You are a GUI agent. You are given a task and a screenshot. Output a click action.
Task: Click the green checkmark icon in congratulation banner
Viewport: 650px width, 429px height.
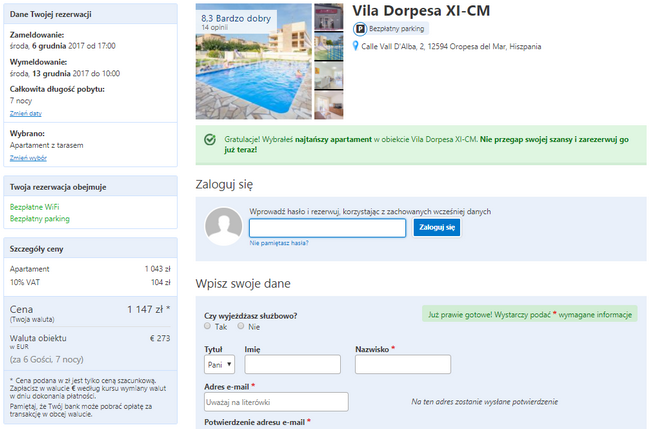coord(210,140)
